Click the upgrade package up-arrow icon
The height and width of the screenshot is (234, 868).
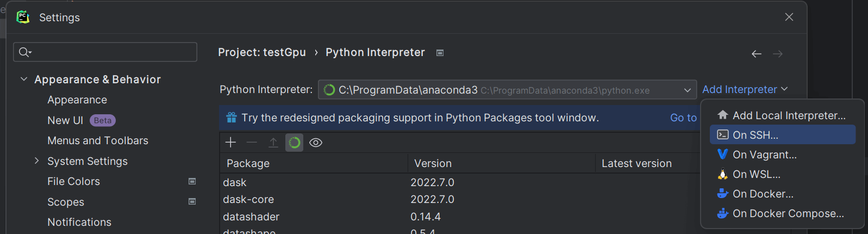point(273,143)
